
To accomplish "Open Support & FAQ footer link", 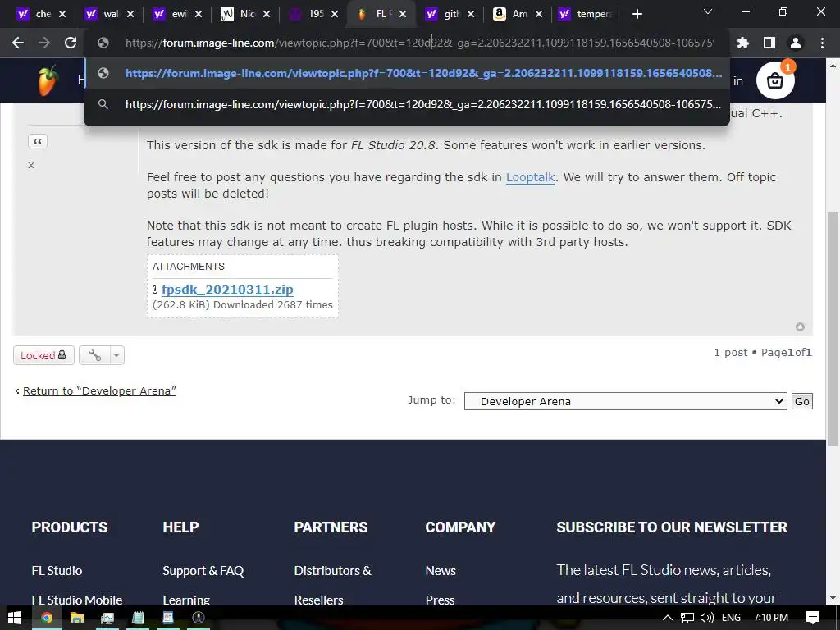I will click(203, 571).
